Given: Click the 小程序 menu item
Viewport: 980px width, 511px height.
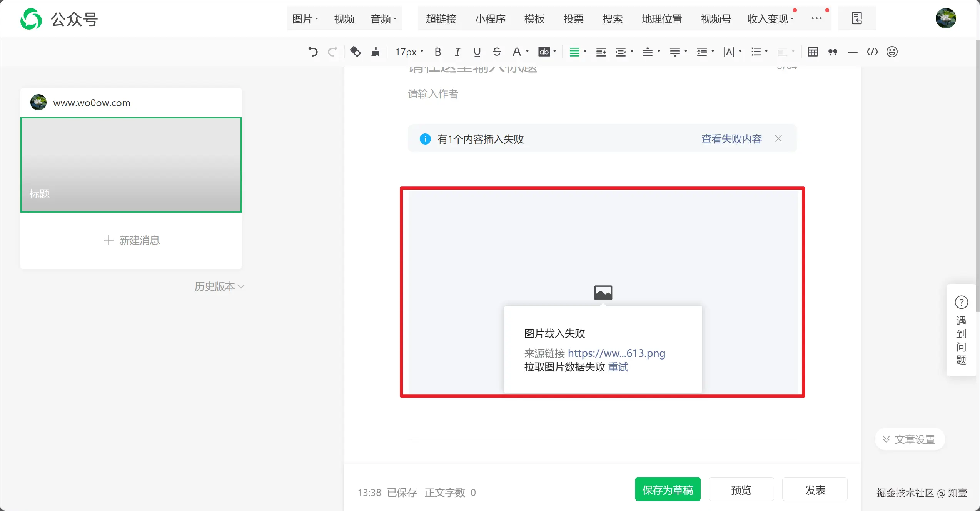Looking at the screenshot, I should coord(490,18).
